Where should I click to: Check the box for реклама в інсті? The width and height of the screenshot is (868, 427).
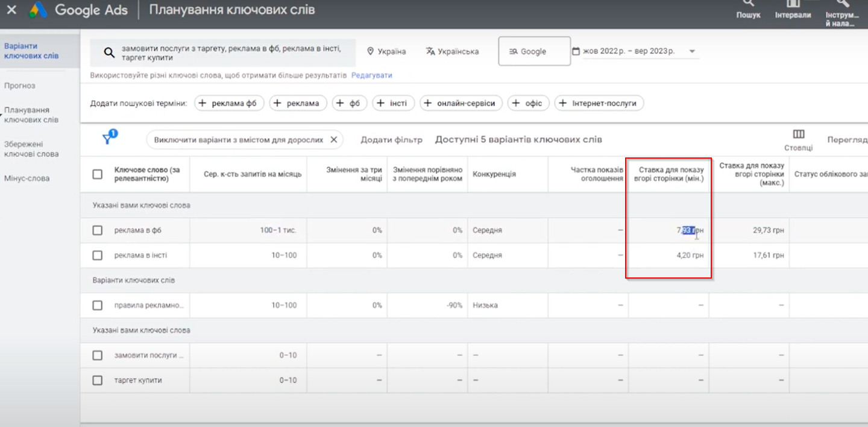tap(98, 255)
